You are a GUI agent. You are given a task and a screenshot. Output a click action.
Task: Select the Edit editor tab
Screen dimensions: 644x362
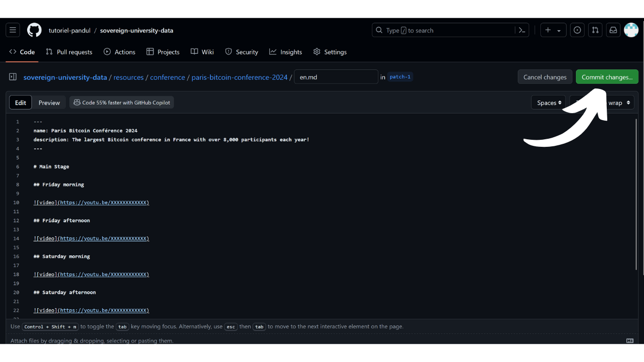point(21,103)
